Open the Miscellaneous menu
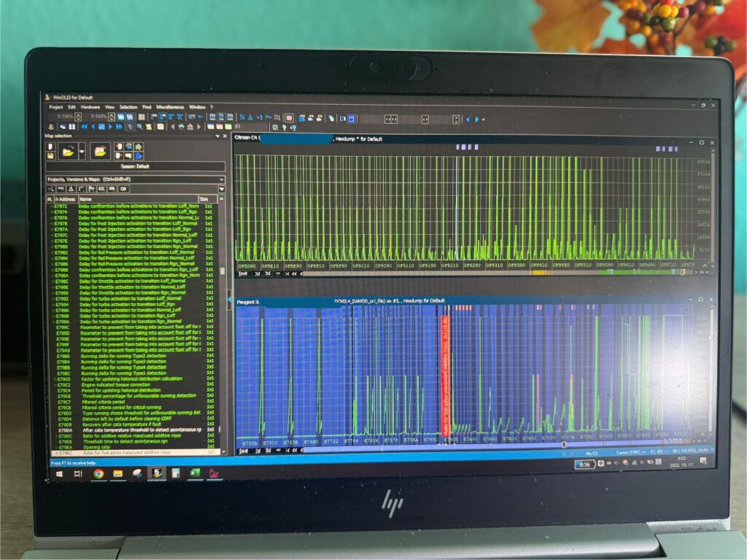 tap(169, 107)
